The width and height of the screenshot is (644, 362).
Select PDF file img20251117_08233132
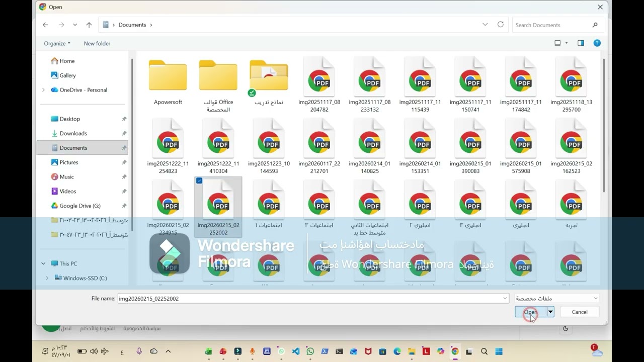coord(370,84)
